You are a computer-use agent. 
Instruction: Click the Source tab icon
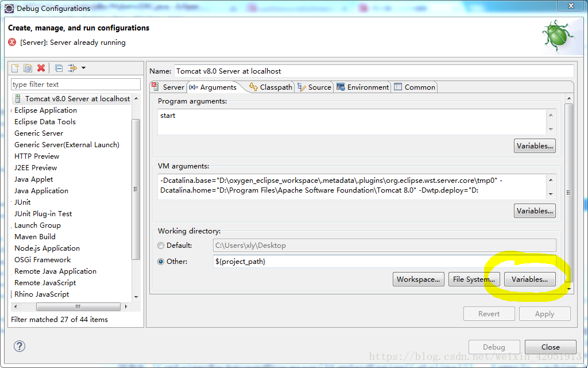pos(301,87)
